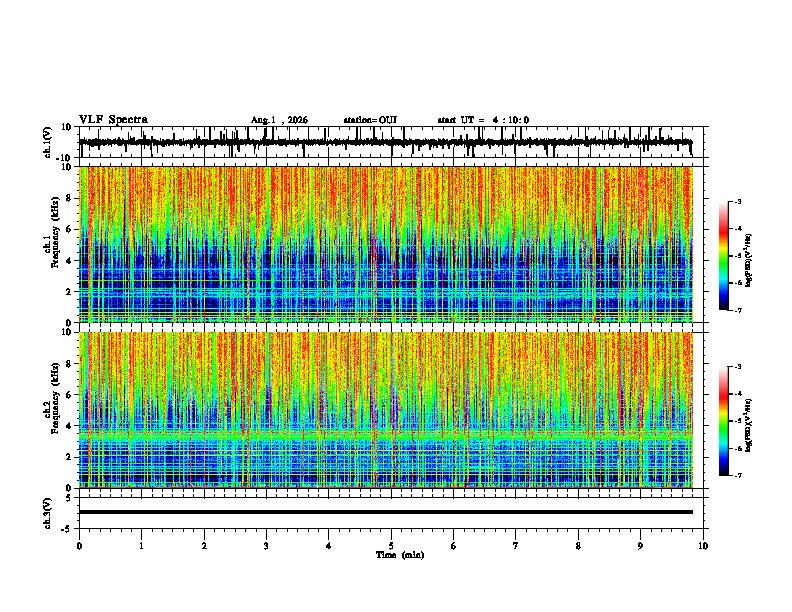Select the "ch.1(V)" axis label
Image resolution: width=792 pixels, height=612 pixels.
[x=48, y=142]
